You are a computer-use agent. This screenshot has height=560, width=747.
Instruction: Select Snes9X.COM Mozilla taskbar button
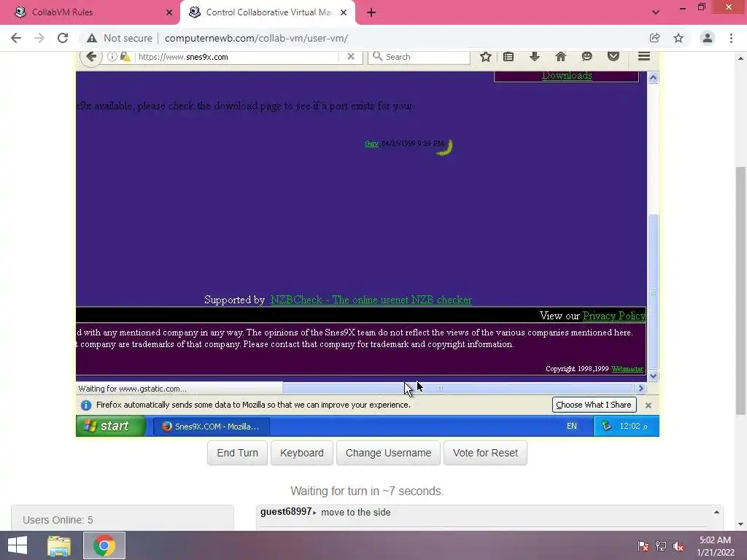tap(212, 426)
